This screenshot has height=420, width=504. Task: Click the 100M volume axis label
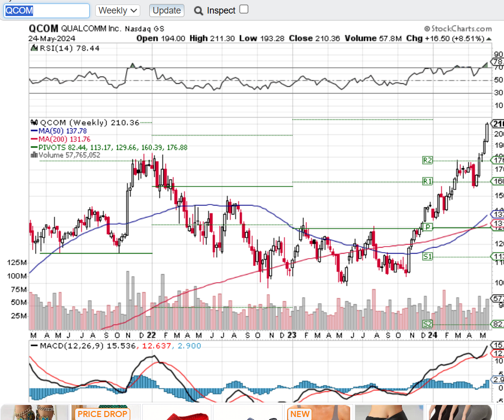pos(17,276)
